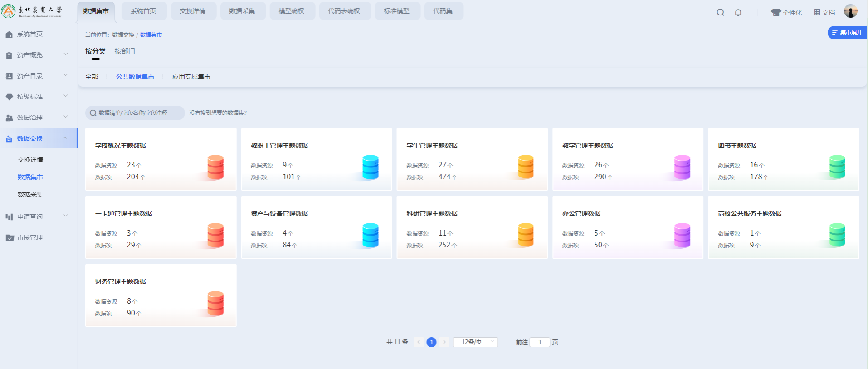The width and height of the screenshot is (868, 369).
Task: Click the 个性化 personalization icon
Action: pos(776,12)
